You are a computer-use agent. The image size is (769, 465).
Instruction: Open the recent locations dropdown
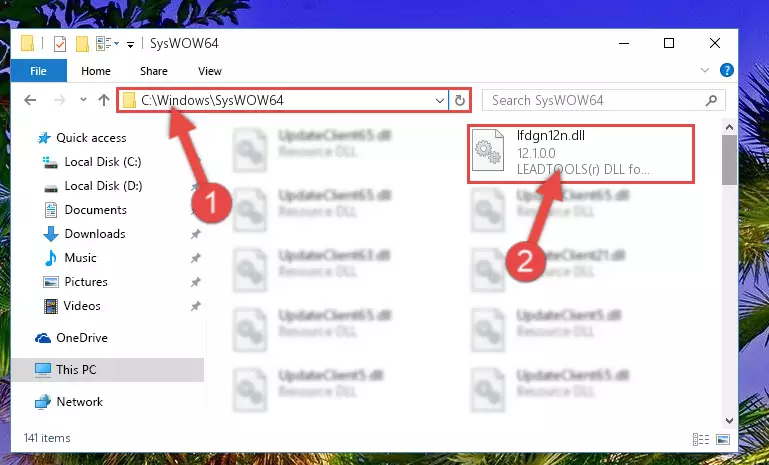(83, 100)
